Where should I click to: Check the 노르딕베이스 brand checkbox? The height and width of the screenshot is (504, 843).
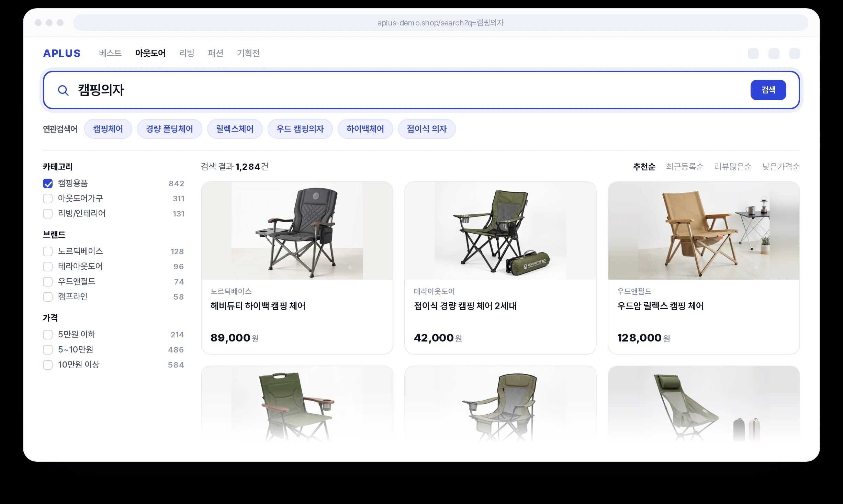(x=48, y=251)
